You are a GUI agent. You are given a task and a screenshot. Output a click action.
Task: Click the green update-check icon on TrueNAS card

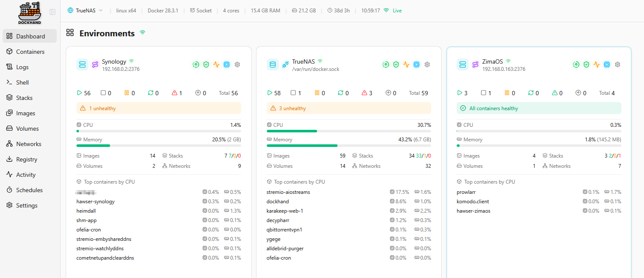click(385, 64)
